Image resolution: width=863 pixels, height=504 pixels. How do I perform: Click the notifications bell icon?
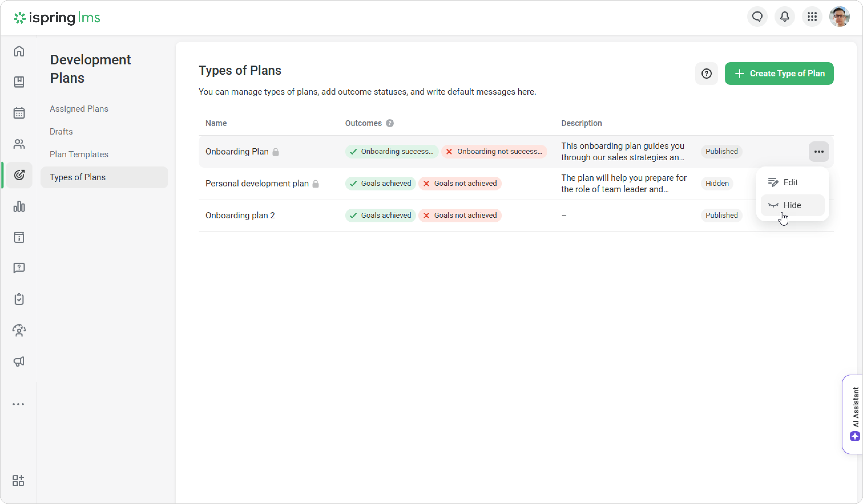tap(785, 17)
